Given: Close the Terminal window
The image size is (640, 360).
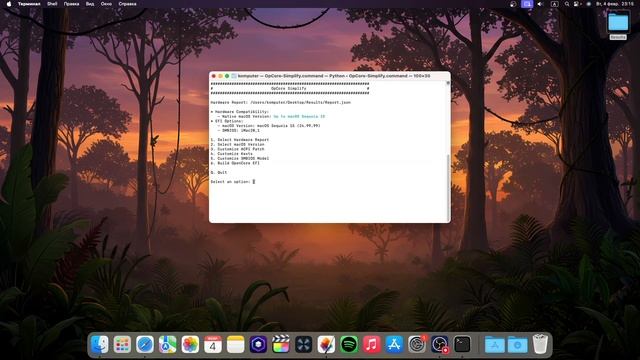Looking at the screenshot, I should point(213,76).
